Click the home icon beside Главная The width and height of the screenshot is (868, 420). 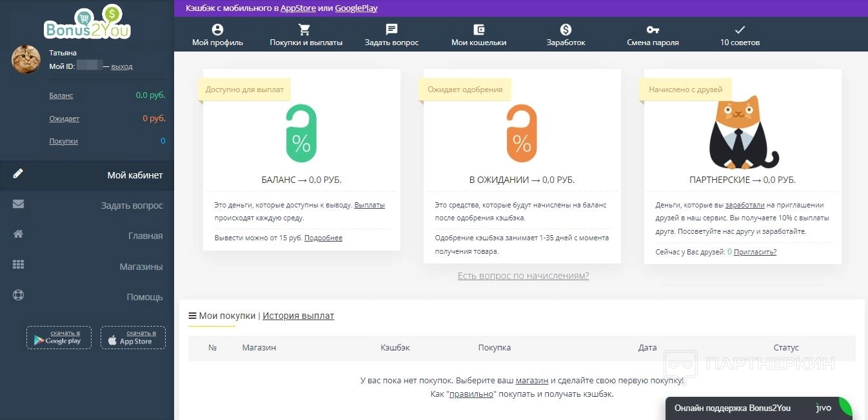18,234
